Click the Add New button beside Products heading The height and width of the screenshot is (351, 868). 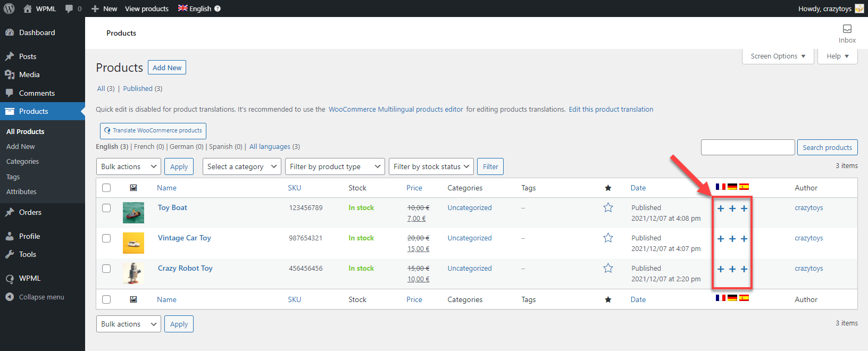[167, 68]
